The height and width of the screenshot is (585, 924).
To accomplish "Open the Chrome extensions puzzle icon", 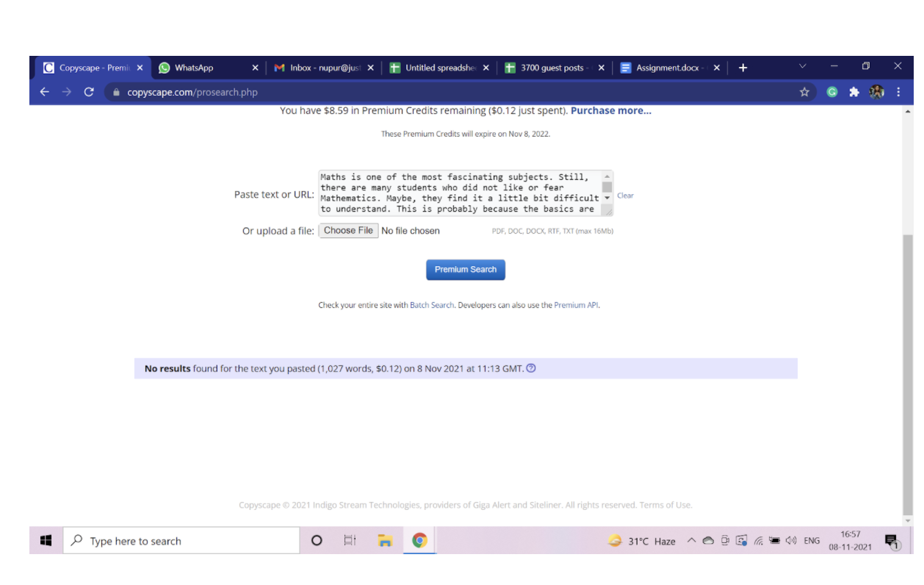I will pyautogui.click(x=853, y=92).
